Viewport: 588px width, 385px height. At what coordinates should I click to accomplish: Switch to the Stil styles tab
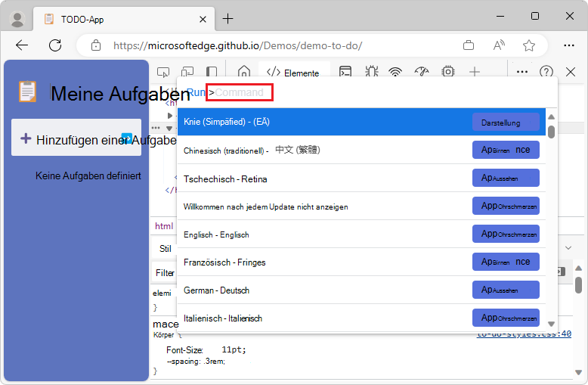(x=165, y=248)
